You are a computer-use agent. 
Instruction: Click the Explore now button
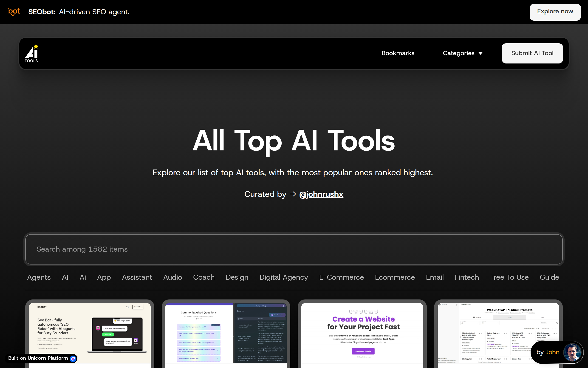pos(555,12)
